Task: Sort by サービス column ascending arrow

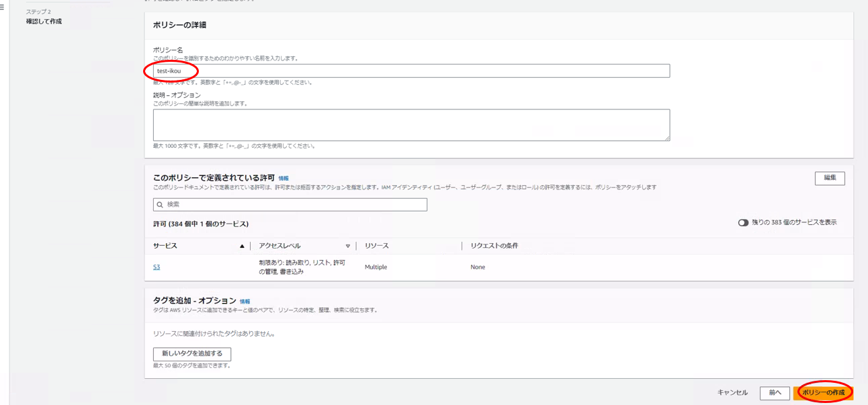Action: click(242, 246)
